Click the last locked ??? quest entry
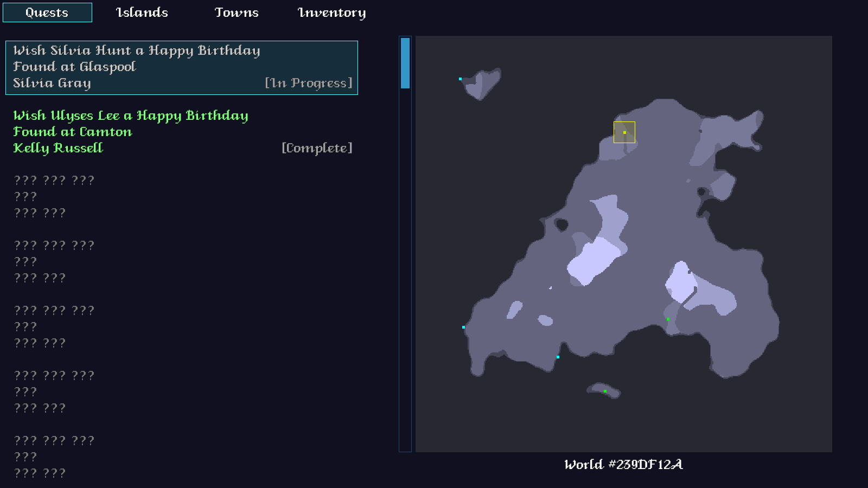This screenshot has height=488, width=868. coord(54,457)
